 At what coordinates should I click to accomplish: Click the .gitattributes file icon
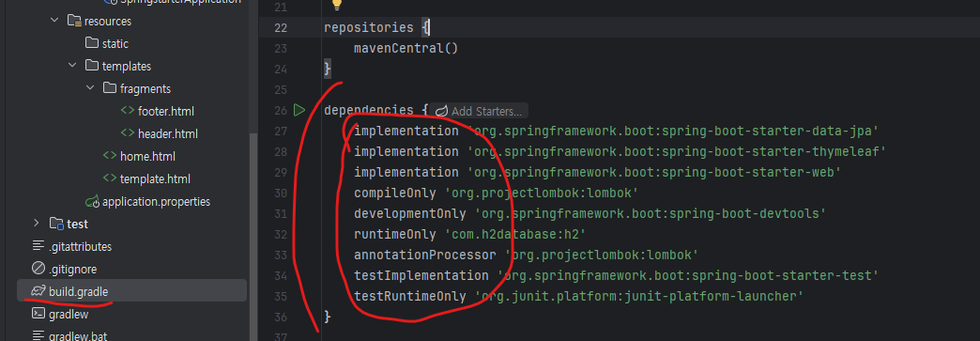tap(38, 246)
